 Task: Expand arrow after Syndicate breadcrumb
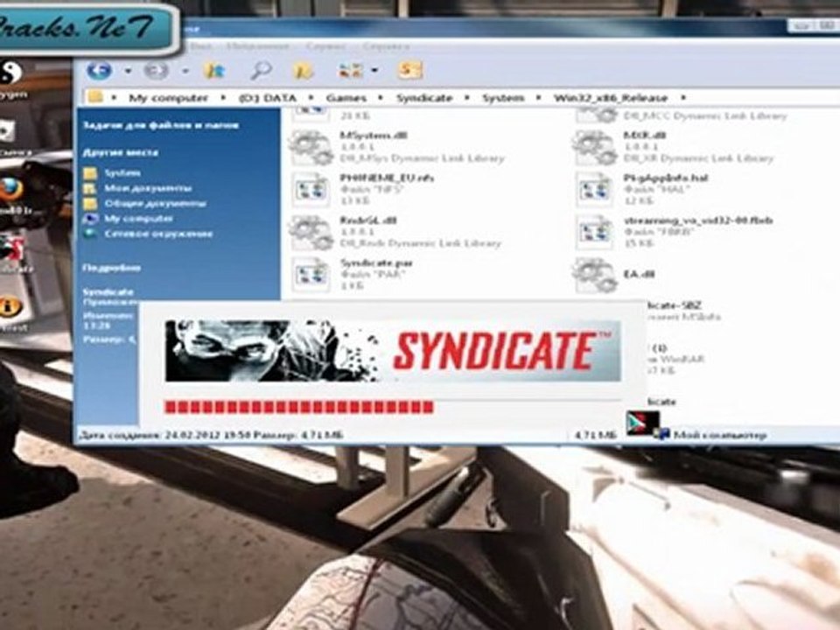point(467,98)
